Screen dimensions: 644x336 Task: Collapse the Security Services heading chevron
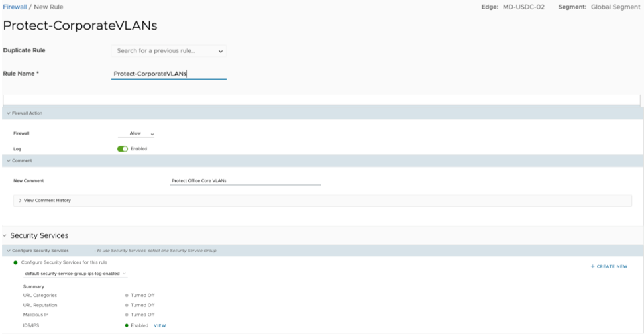coord(5,236)
